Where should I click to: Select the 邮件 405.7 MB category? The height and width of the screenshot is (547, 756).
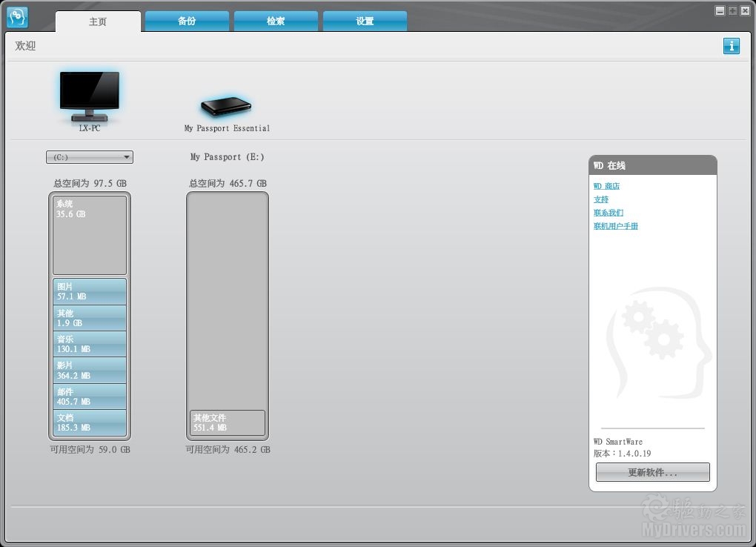click(90, 397)
